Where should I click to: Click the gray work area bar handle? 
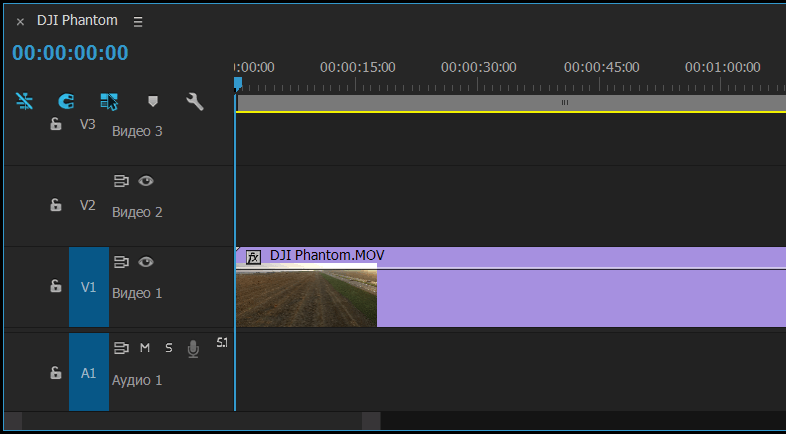tap(565, 103)
